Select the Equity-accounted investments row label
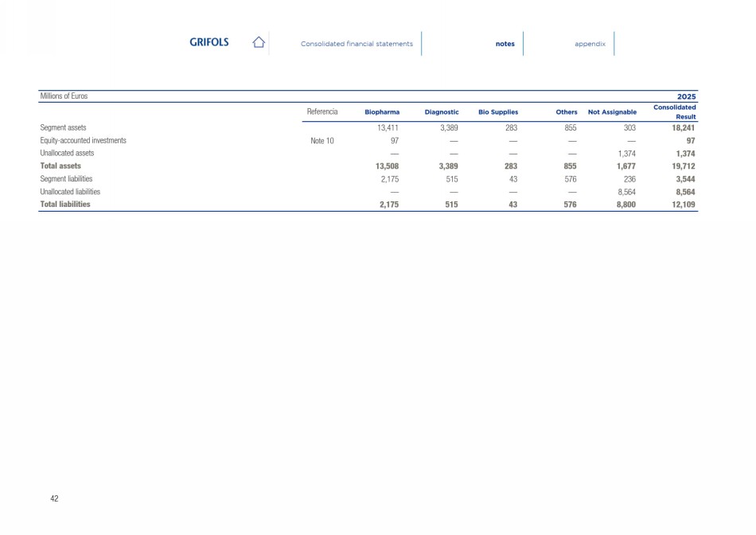This screenshot has height=535, width=756. tap(83, 140)
